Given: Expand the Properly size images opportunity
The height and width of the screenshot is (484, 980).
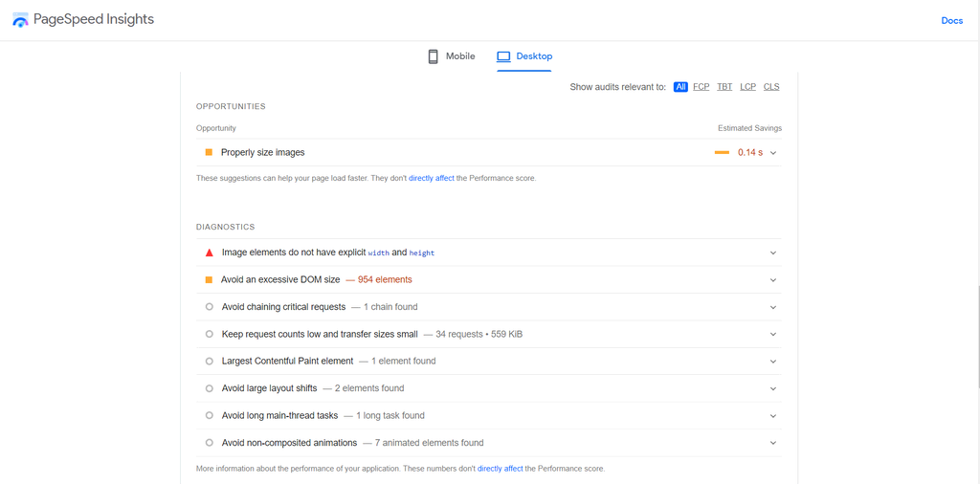Looking at the screenshot, I should tap(773, 153).
